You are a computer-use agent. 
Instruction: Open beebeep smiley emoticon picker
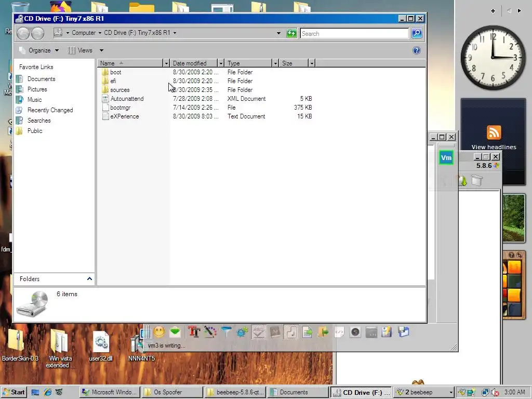(x=159, y=332)
